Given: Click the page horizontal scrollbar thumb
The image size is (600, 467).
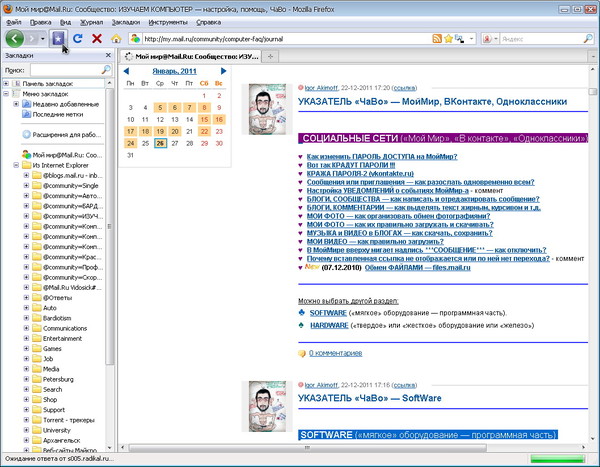Looking at the screenshot, I should pyautogui.click(x=308, y=447).
